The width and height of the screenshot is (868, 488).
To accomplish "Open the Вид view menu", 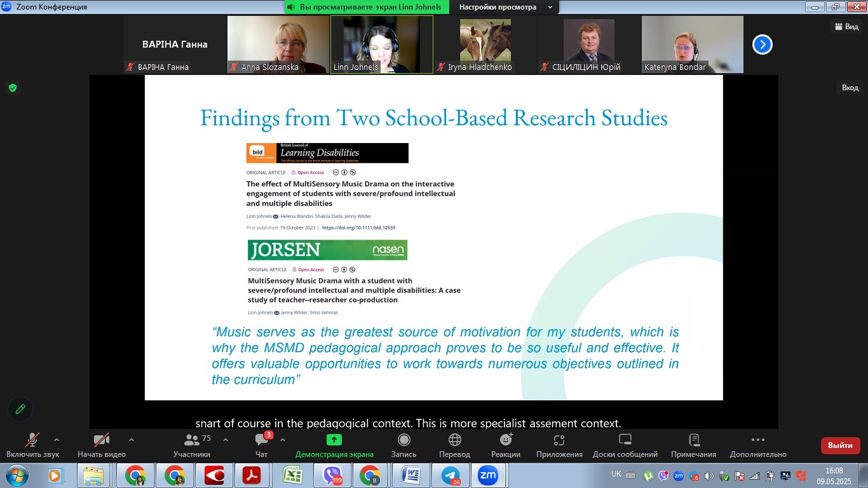I will [x=847, y=27].
